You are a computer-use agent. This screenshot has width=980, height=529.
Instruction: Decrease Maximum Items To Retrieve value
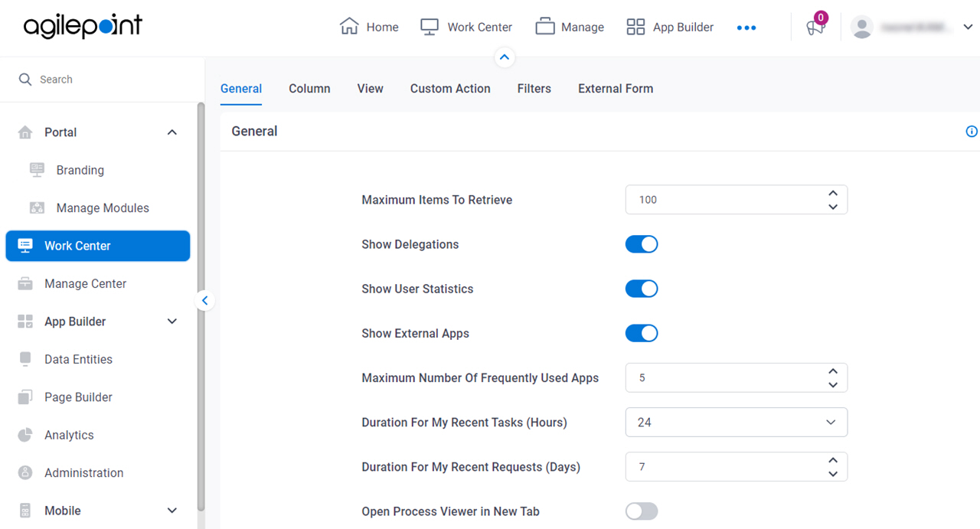click(x=833, y=207)
